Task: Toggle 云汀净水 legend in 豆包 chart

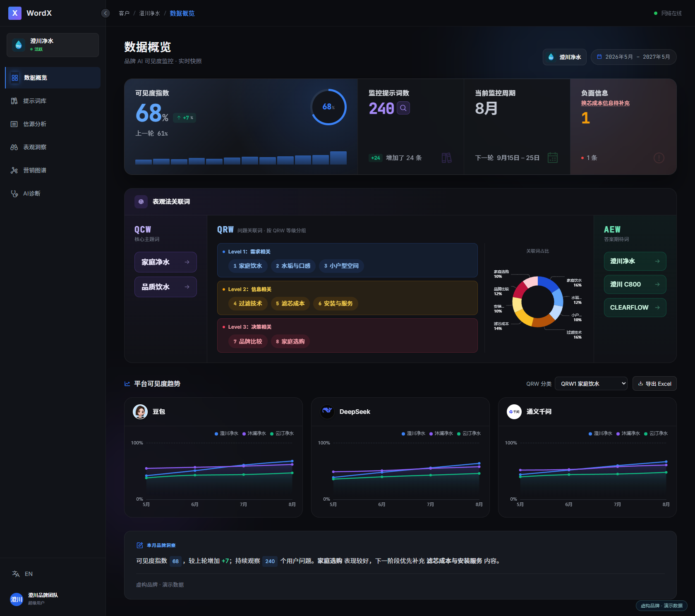Action: [x=282, y=434]
